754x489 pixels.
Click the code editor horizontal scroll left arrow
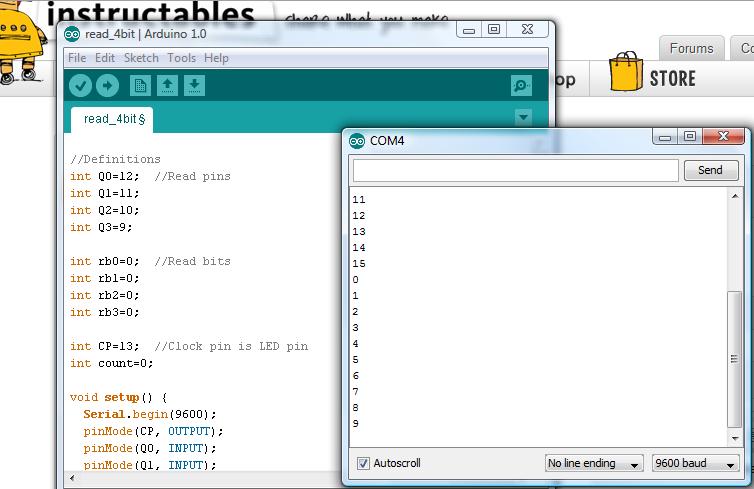click(72, 478)
